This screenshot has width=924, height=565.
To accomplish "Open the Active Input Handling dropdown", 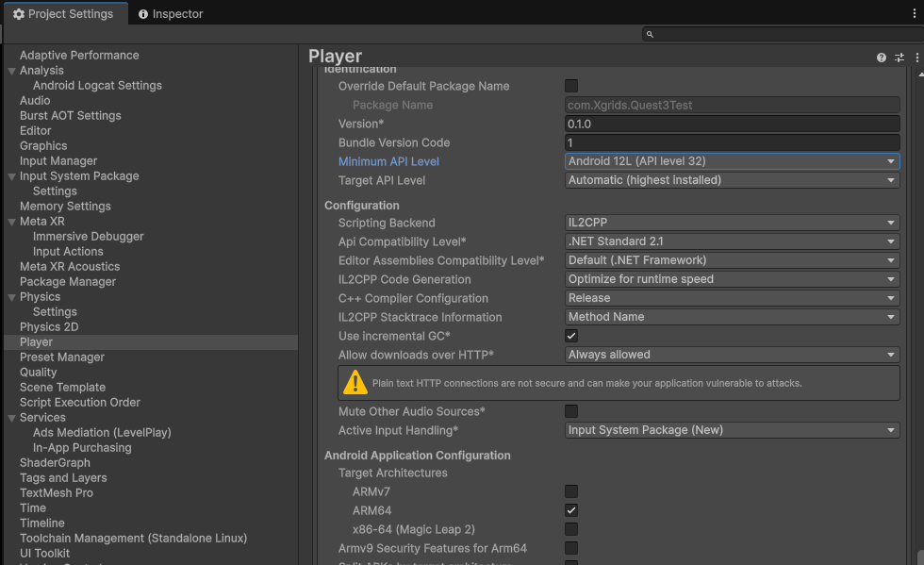I will point(732,430).
